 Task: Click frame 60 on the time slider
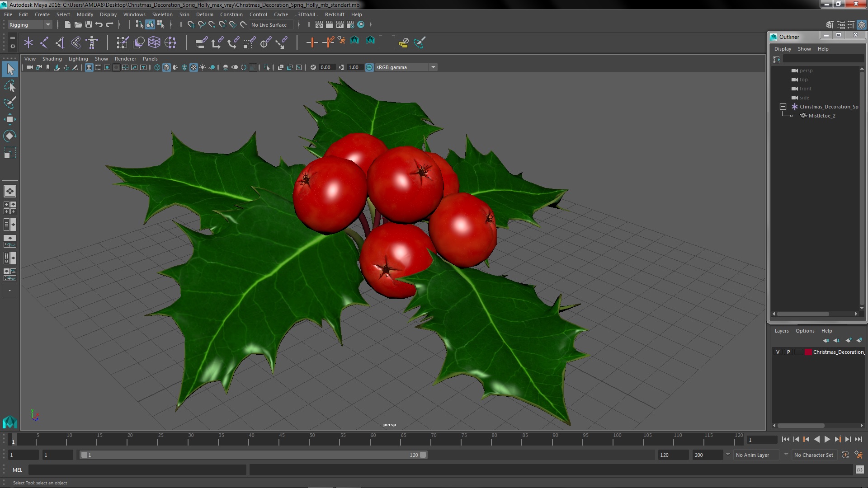[373, 439]
